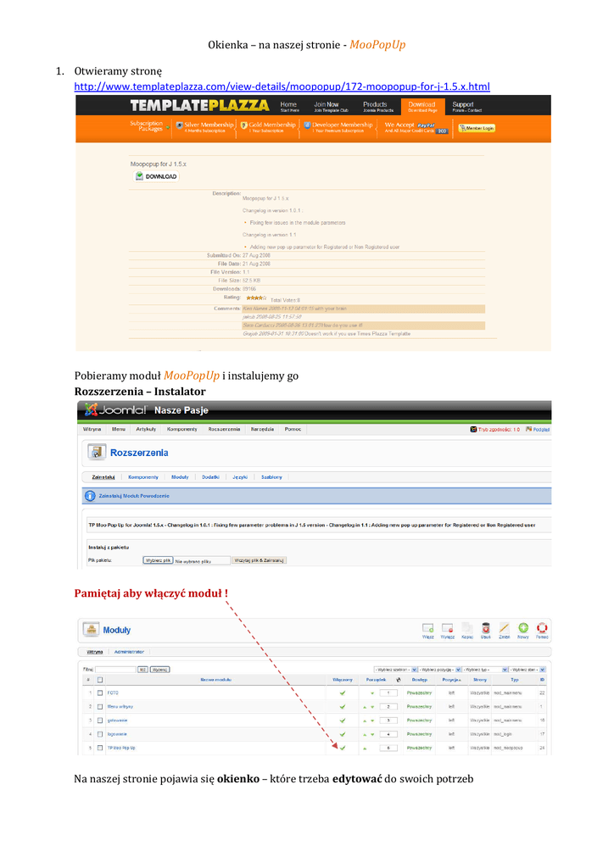Click the Wyłącz (disable) toolbar icon
The height and width of the screenshot is (868, 614).
[447, 629]
